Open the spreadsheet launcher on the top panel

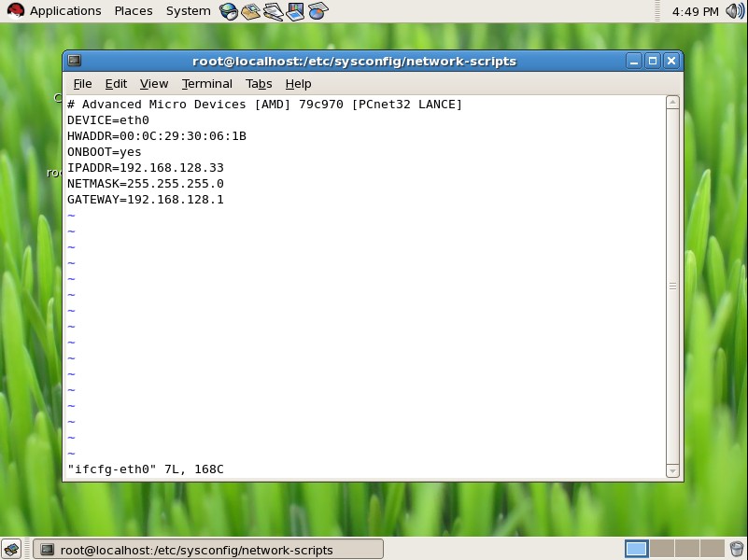(x=318, y=10)
